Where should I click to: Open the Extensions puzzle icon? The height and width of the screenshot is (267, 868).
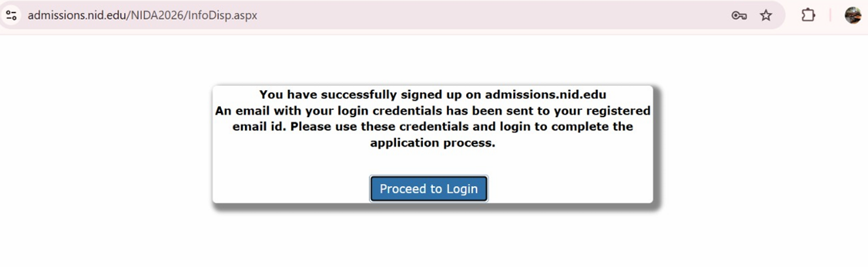(x=809, y=15)
